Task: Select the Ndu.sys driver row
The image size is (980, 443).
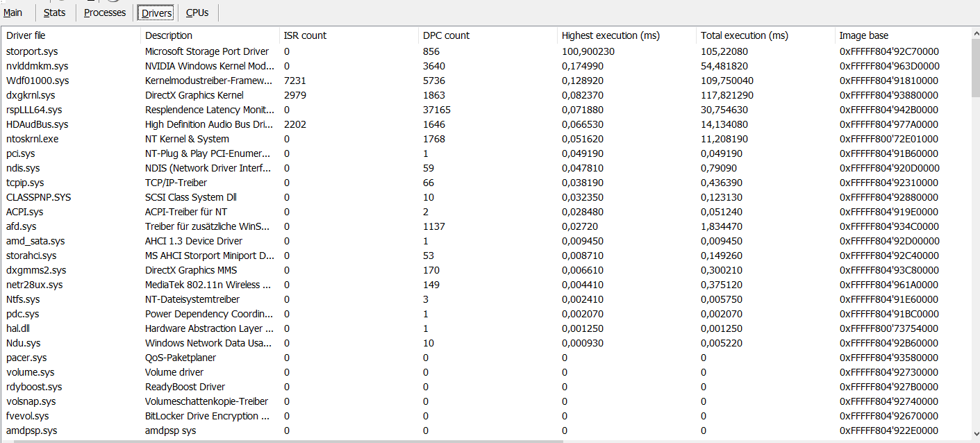Action: pos(486,343)
